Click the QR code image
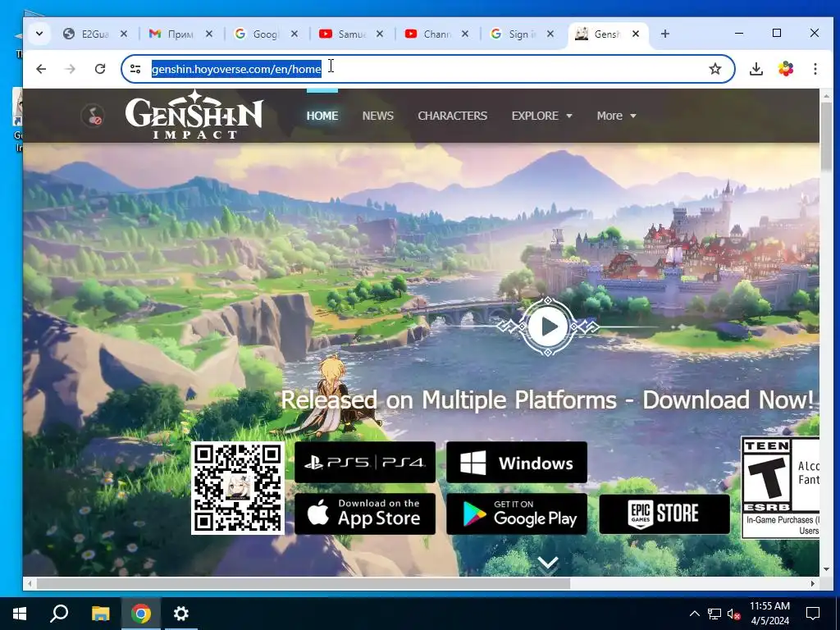 pyautogui.click(x=238, y=488)
